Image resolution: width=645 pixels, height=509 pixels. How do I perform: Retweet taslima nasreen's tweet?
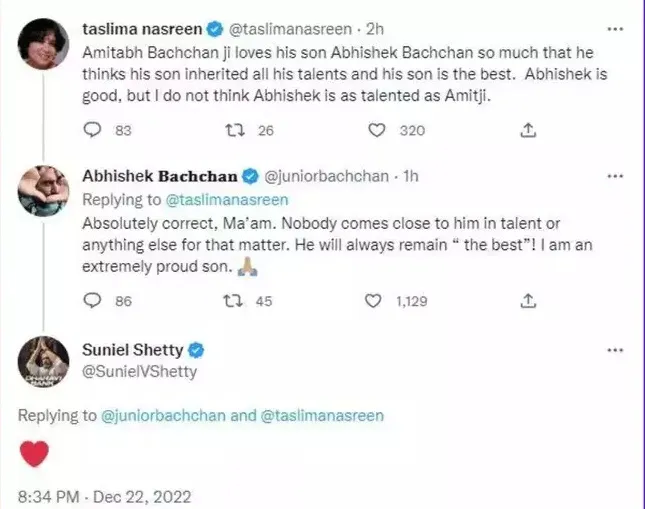click(232, 130)
